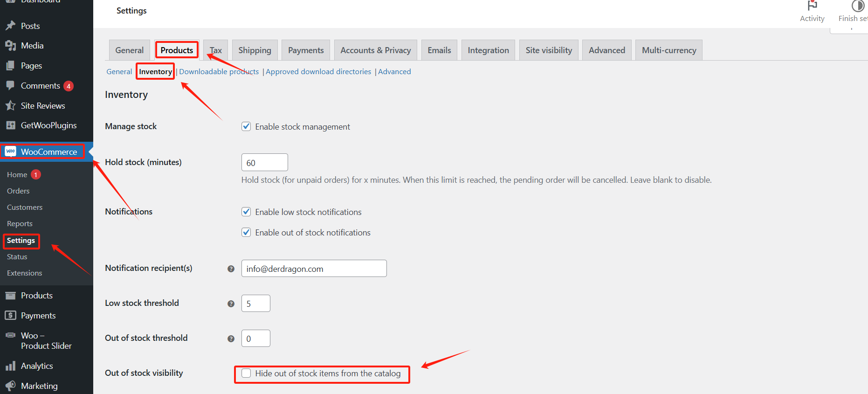868x394 pixels.
Task: Switch to the Shipping settings tab
Action: point(255,50)
